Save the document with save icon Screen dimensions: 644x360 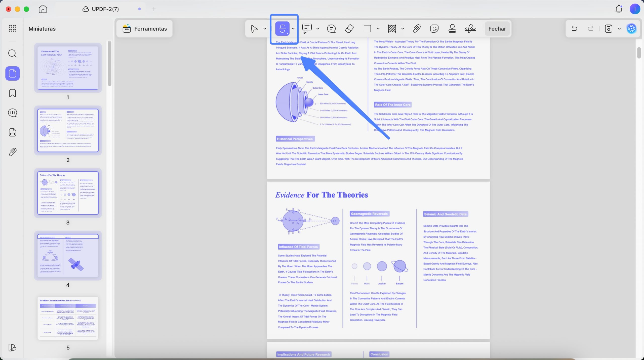(x=608, y=29)
